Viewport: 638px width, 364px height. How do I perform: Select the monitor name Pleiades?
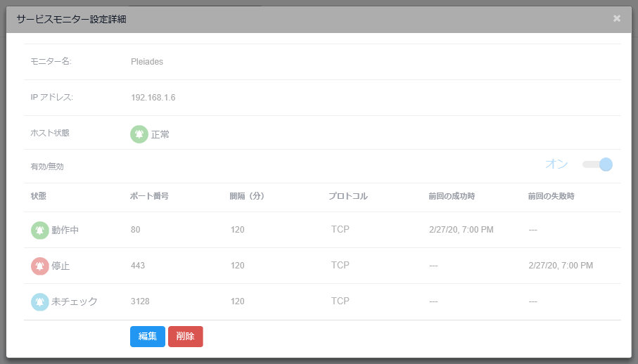[x=147, y=62]
